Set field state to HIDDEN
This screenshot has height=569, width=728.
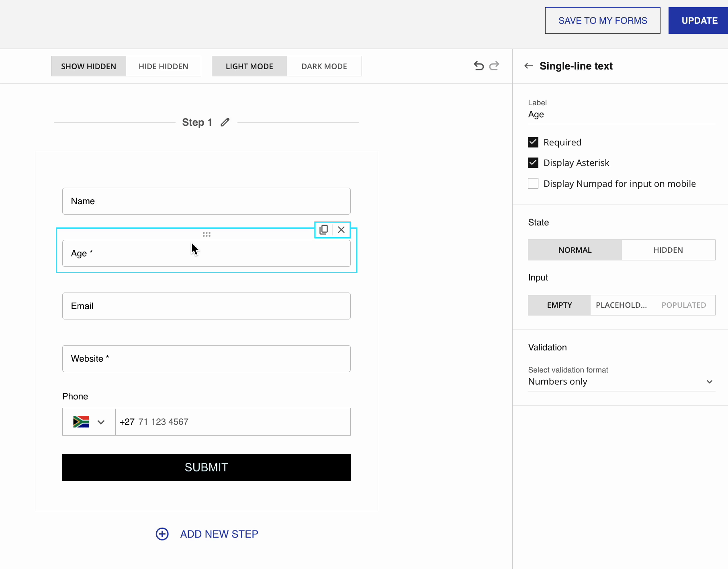[x=668, y=250]
